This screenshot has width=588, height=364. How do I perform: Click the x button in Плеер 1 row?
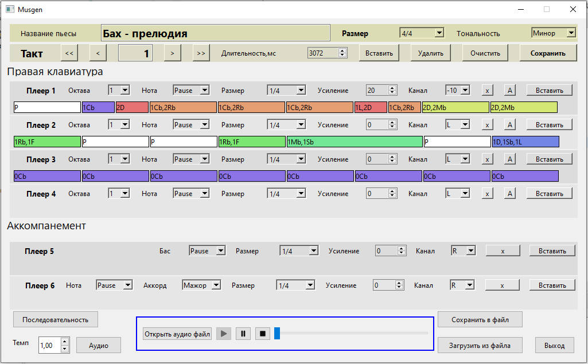(x=487, y=91)
